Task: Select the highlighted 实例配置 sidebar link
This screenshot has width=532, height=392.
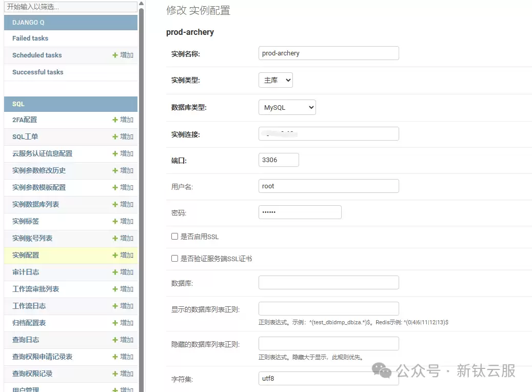Action: pos(26,255)
